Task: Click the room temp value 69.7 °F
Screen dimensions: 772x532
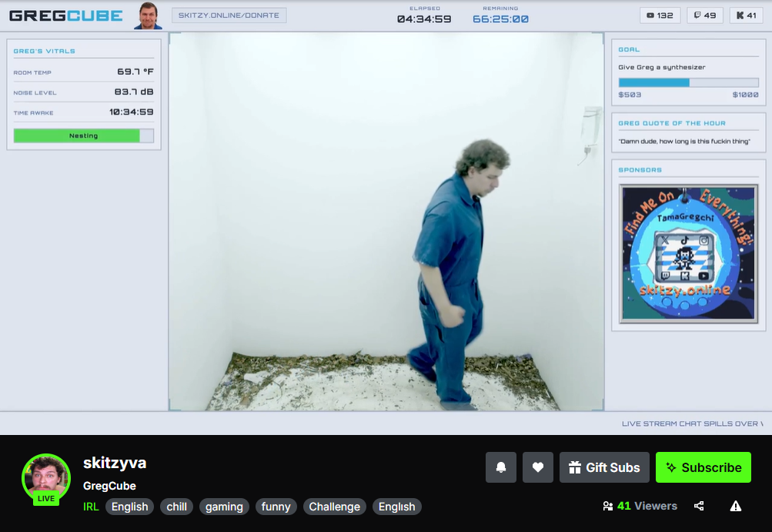Action: (x=135, y=72)
